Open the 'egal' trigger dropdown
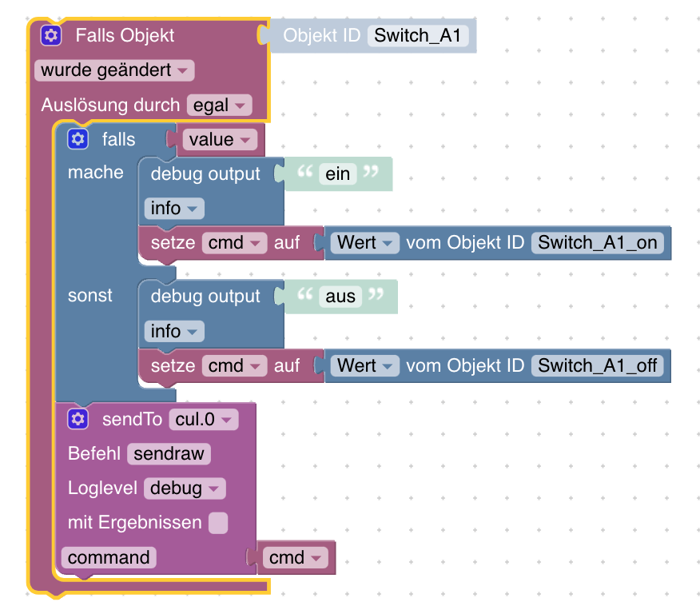The width and height of the screenshot is (700, 614). click(219, 105)
